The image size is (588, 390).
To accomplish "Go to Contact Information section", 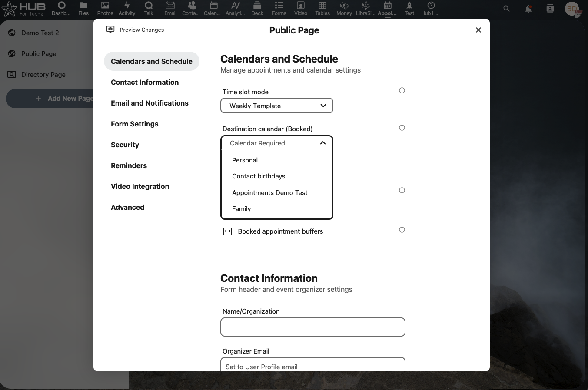I will point(145,82).
